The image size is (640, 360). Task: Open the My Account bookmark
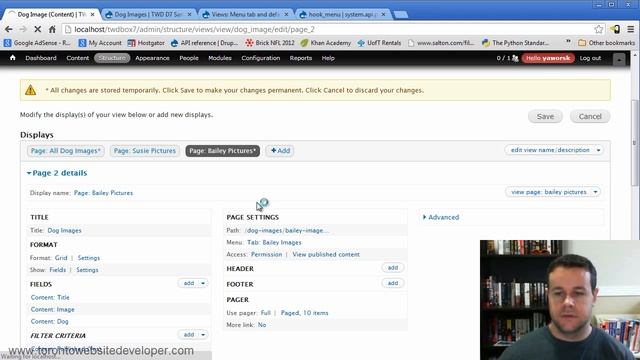[x=100, y=43]
